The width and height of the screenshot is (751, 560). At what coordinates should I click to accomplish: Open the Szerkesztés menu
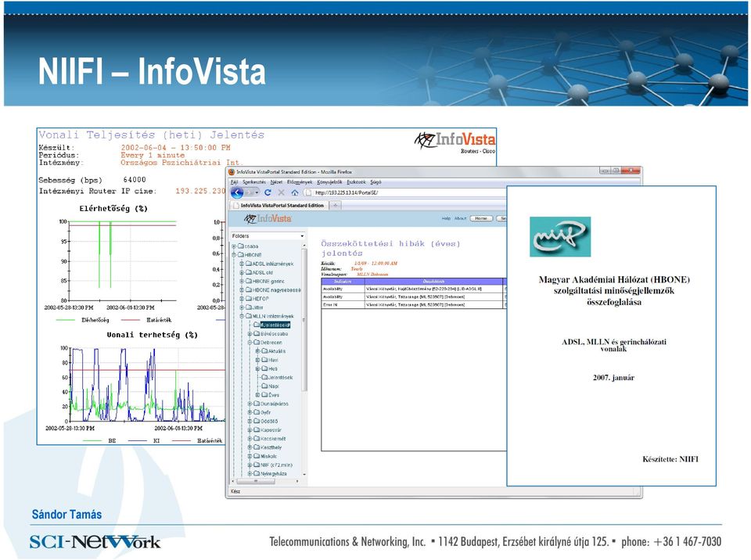pos(253,182)
